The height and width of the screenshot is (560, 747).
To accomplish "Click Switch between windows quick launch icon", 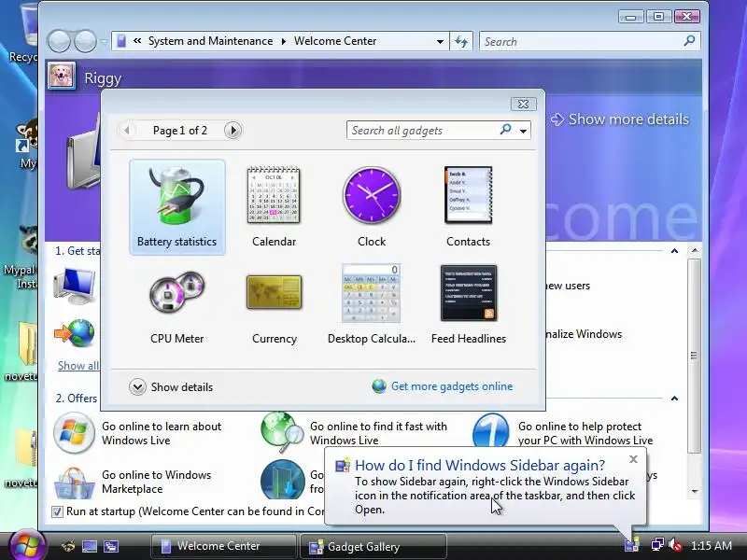I will click(111, 546).
